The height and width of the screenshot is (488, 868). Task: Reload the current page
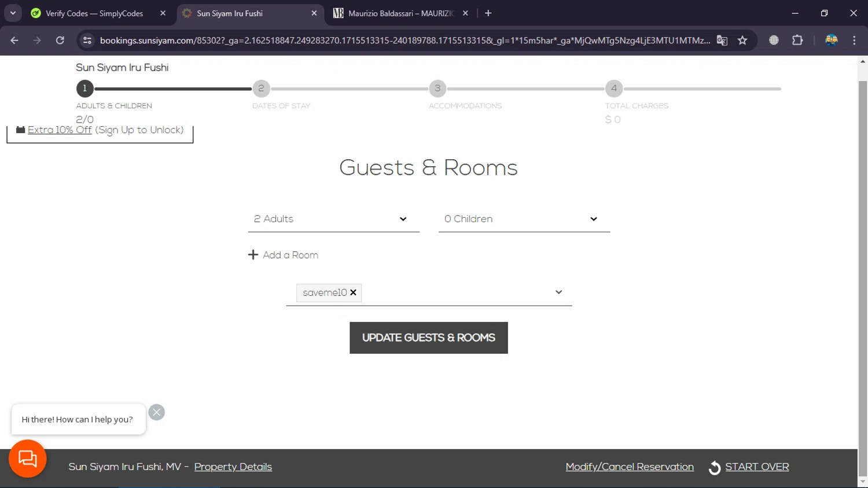60,41
